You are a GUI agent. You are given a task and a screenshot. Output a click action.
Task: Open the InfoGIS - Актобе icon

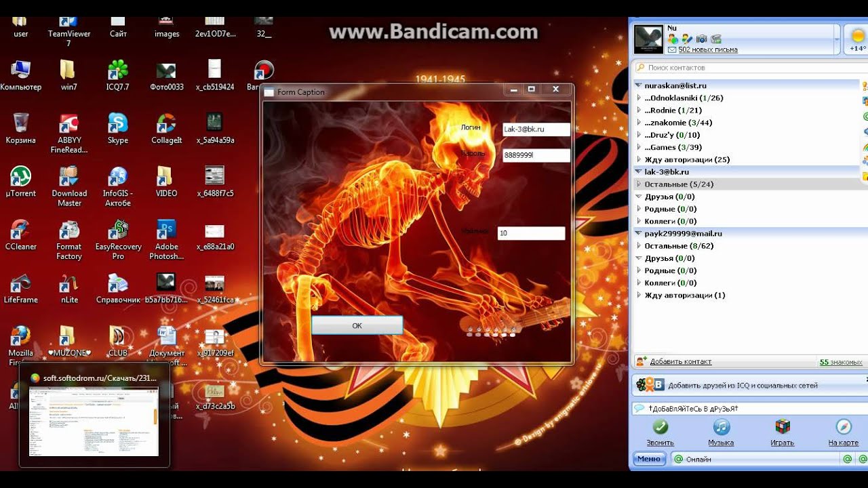(x=118, y=186)
